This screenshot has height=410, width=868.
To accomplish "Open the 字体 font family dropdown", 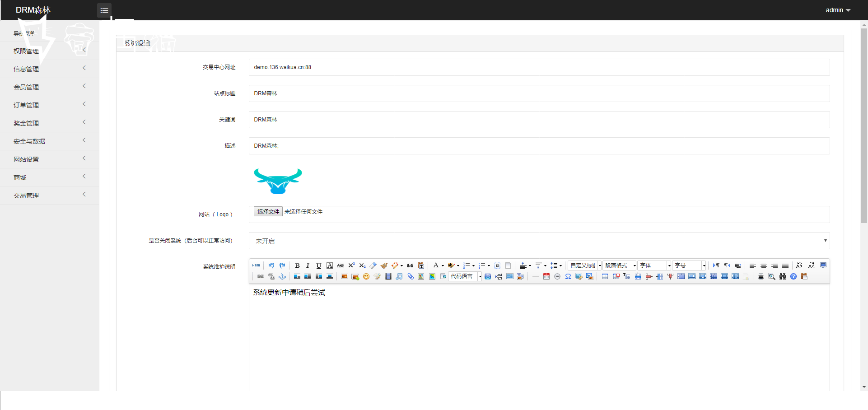I will point(654,266).
